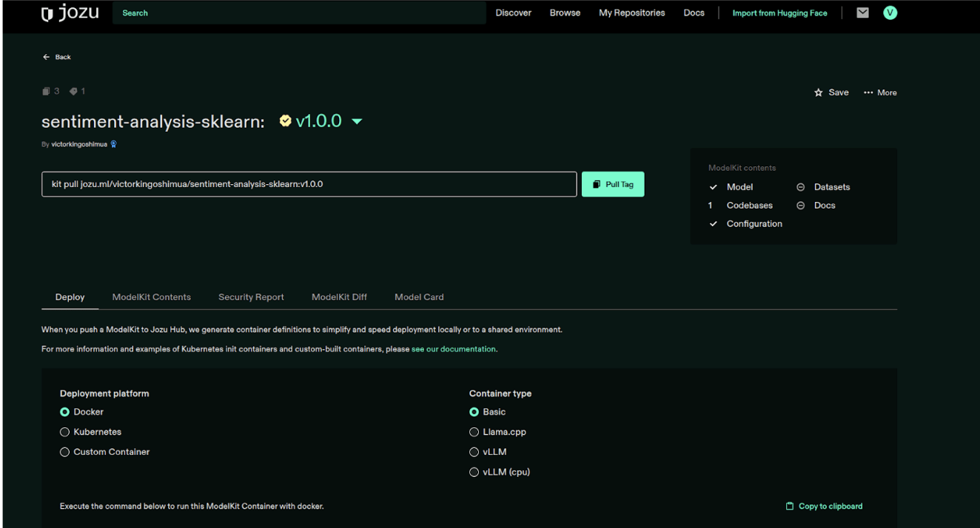Click the copy to clipboard icon
This screenshot has width=980, height=528.
[x=789, y=507]
